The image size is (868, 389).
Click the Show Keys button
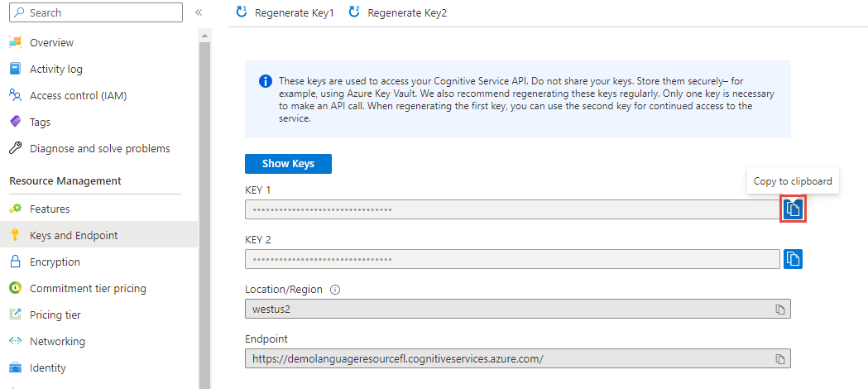(x=289, y=164)
